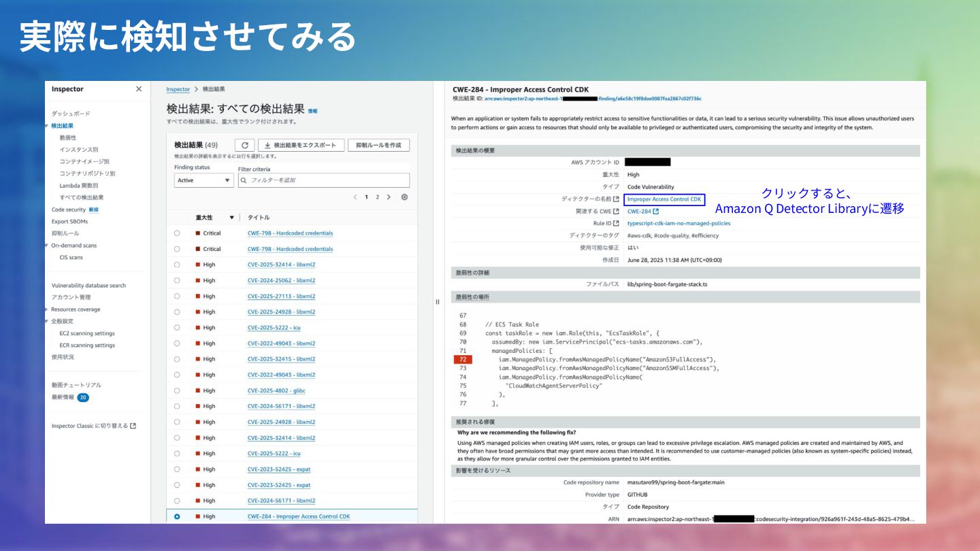This screenshot has height=551, width=980.
Task: Open the Finding status Active dropdown
Action: (204, 180)
